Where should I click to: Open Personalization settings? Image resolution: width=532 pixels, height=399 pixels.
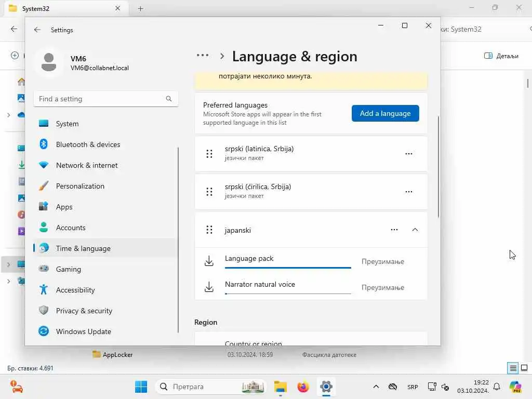point(106,186)
